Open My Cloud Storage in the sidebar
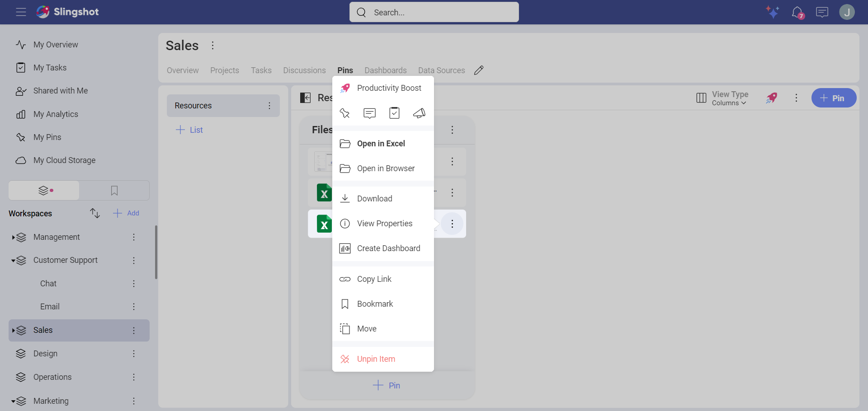 [x=65, y=160]
